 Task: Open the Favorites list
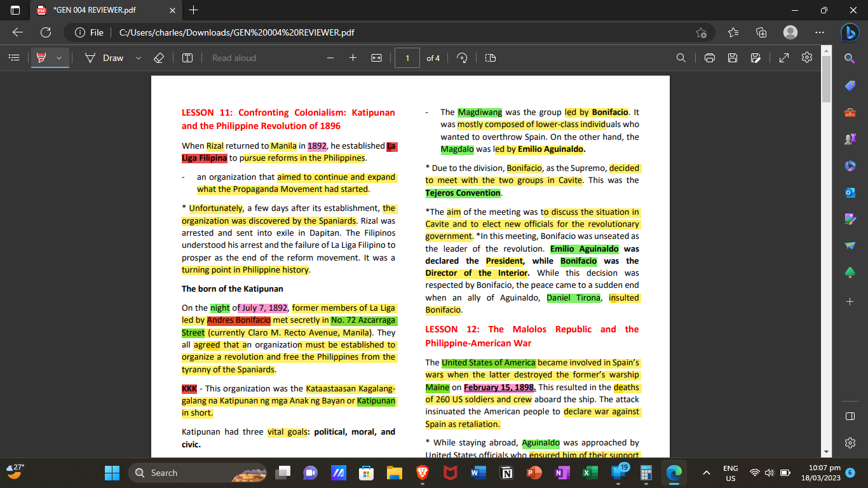(733, 32)
